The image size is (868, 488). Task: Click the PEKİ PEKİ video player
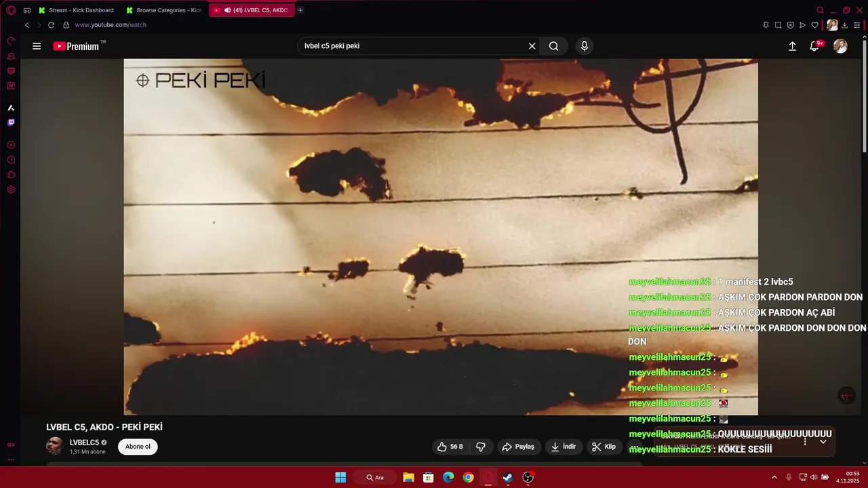pos(441,237)
